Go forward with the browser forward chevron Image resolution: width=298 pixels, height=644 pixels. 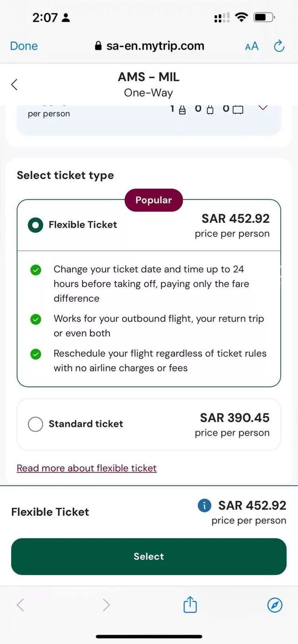click(106, 605)
